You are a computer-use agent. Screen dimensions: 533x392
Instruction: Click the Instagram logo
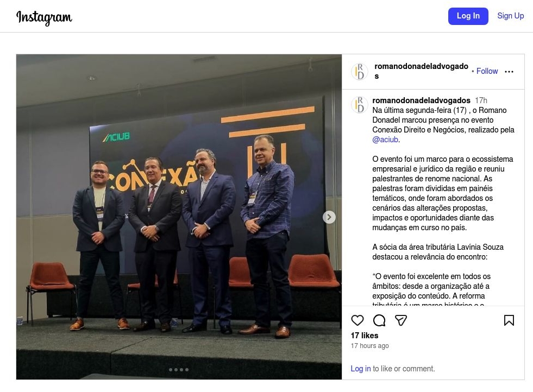pyautogui.click(x=44, y=17)
